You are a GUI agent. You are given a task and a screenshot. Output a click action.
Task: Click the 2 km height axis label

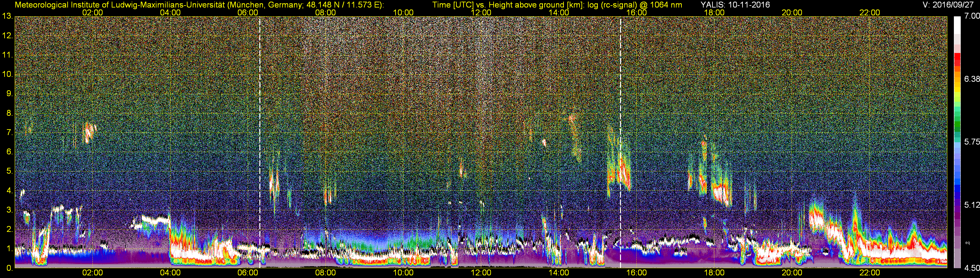[9, 229]
